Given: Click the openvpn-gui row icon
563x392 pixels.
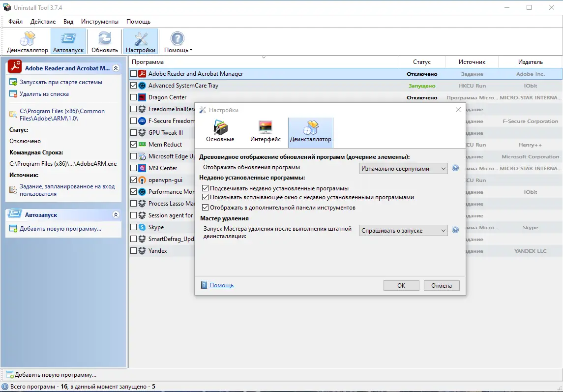Looking at the screenshot, I should click(x=142, y=180).
